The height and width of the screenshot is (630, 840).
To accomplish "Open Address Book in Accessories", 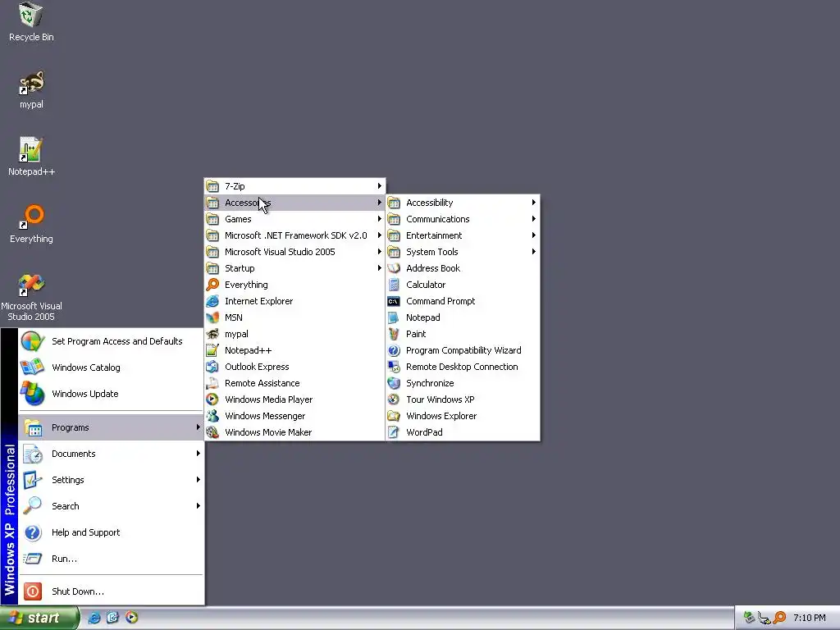I will point(463,268).
